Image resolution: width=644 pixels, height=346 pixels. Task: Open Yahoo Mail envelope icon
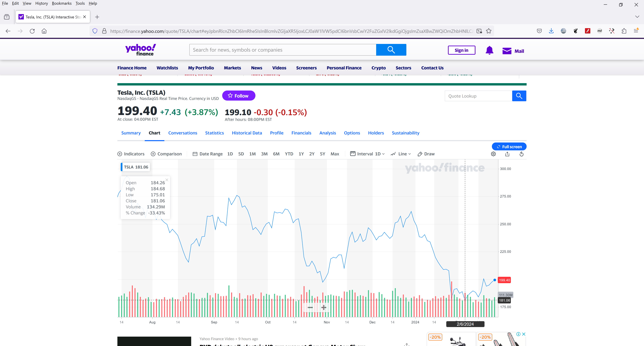tap(507, 51)
